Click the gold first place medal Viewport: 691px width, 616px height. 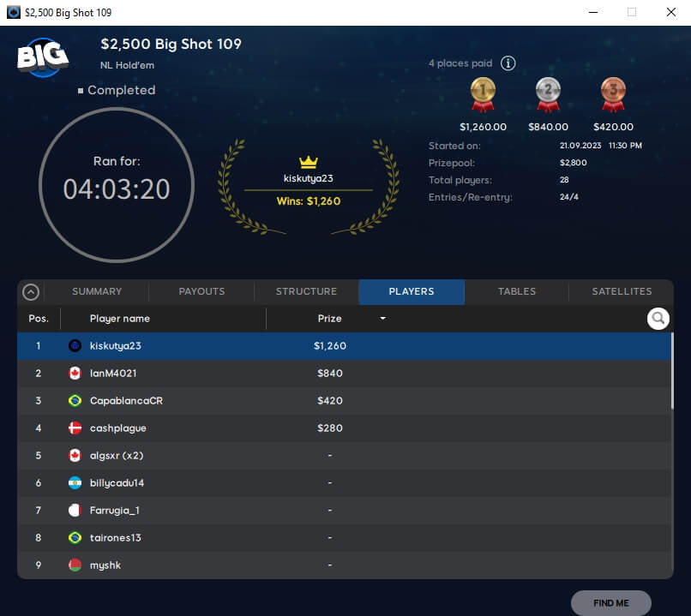coord(483,94)
